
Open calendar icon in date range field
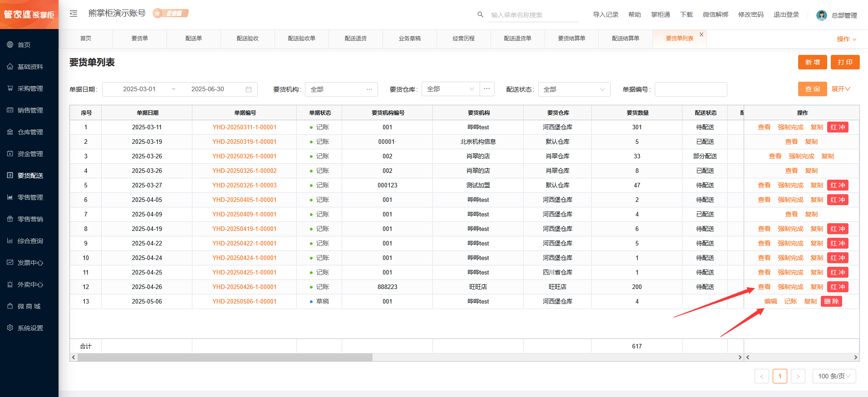(x=249, y=89)
